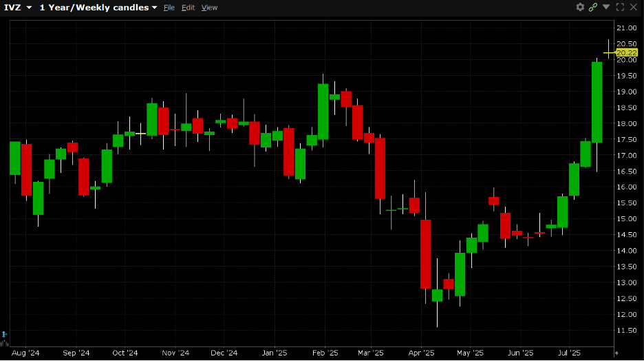Select the tallest green candle in late July
Screen dimensions: 644x361
[x=597, y=103]
